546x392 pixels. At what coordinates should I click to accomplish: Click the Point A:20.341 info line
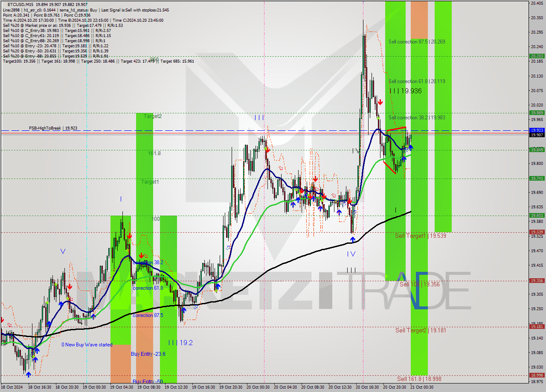[48, 15]
